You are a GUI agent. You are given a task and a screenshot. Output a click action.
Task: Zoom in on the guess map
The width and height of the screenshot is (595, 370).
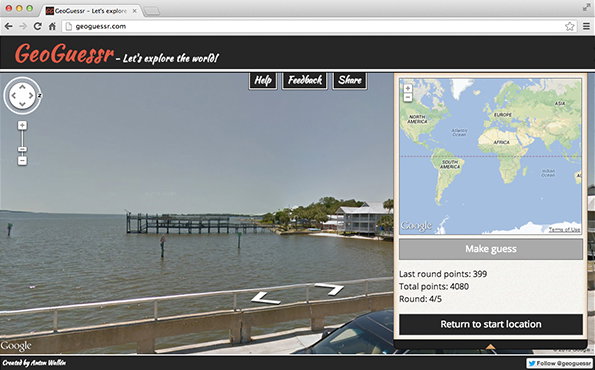(408, 88)
